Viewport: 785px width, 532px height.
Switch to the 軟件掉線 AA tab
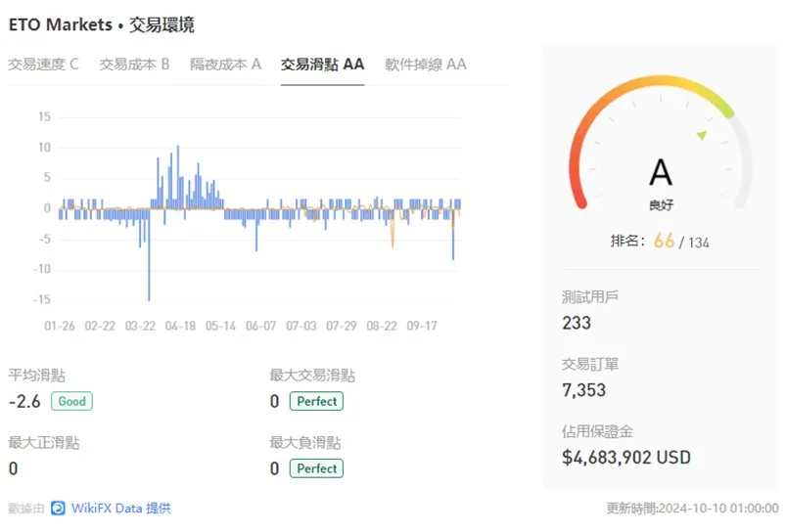(426, 65)
